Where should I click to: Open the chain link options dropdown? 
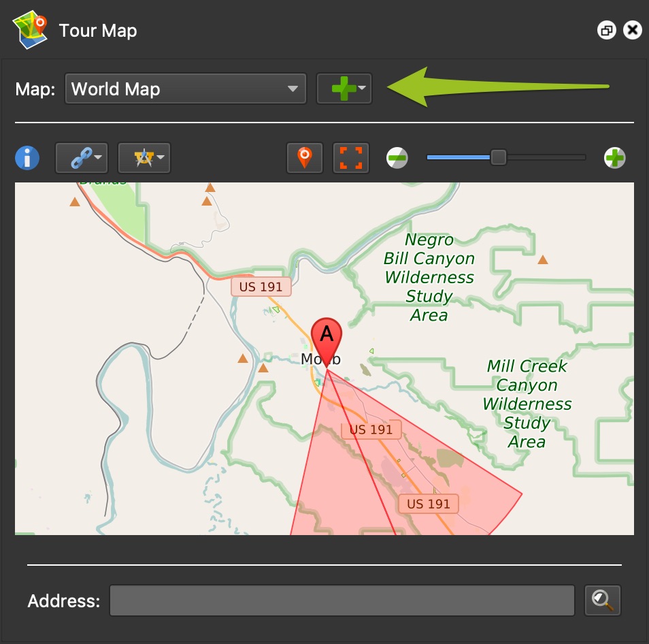(81, 158)
